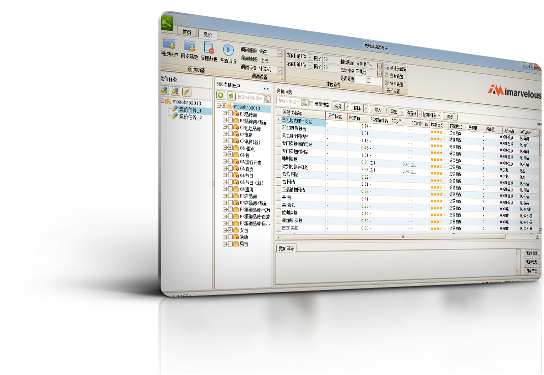The width and height of the screenshot is (544, 375).
Task: Collapse the root node of the category tree
Action: pos(219,106)
